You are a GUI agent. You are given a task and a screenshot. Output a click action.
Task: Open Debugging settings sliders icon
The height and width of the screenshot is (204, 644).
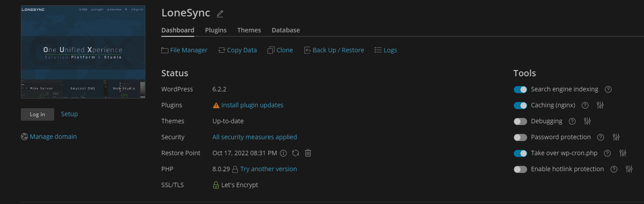tap(587, 122)
